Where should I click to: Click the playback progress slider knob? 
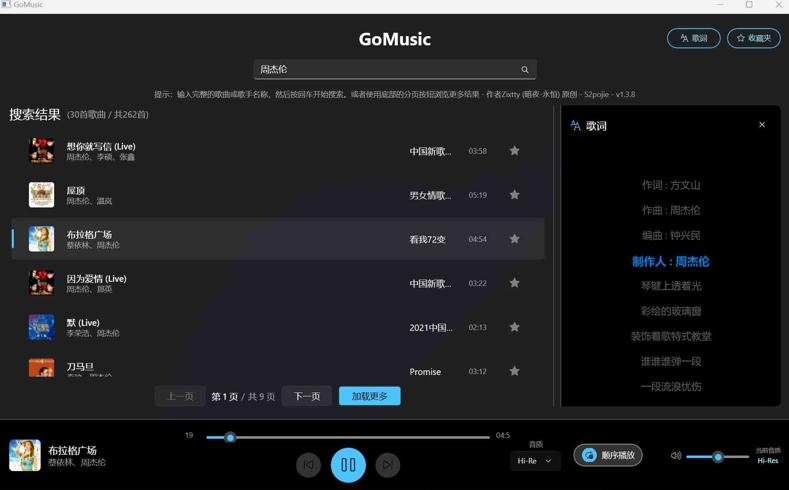point(230,437)
